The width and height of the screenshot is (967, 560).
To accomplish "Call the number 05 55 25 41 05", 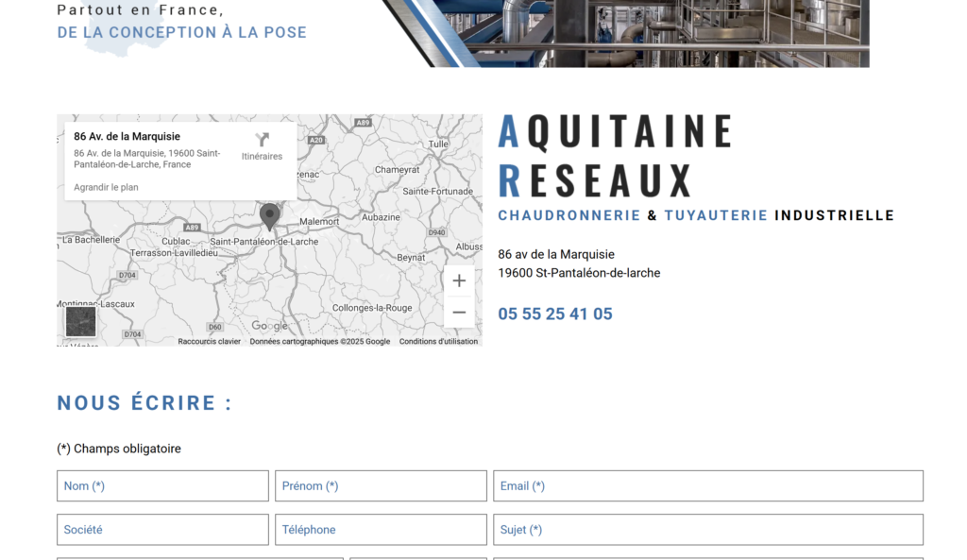I will coord(555,314).
